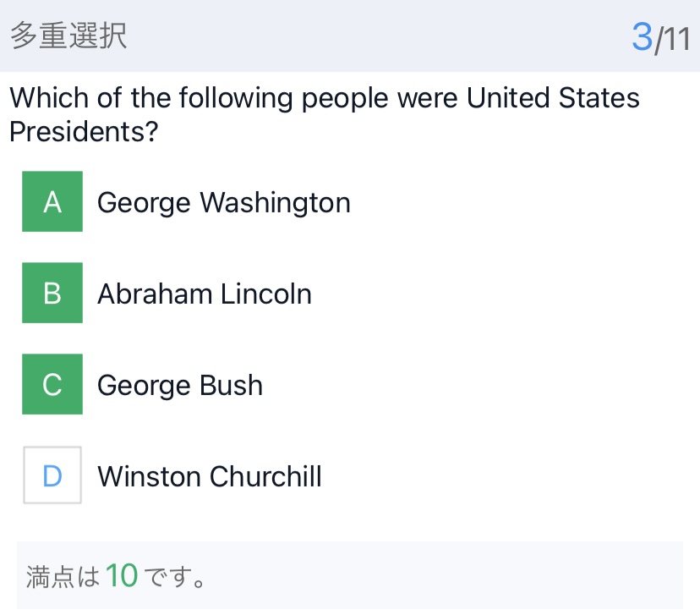The height and width of the screenshot is (615, 700).
Task: Check the unselected D answer box
Action: pyautogui.click(x=52, y=475)
